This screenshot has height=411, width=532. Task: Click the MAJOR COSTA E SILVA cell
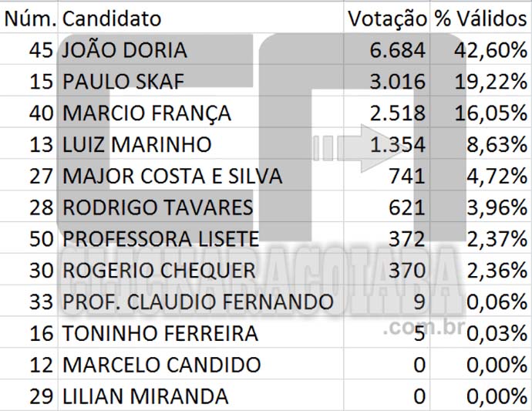click(x=172, y=177)
